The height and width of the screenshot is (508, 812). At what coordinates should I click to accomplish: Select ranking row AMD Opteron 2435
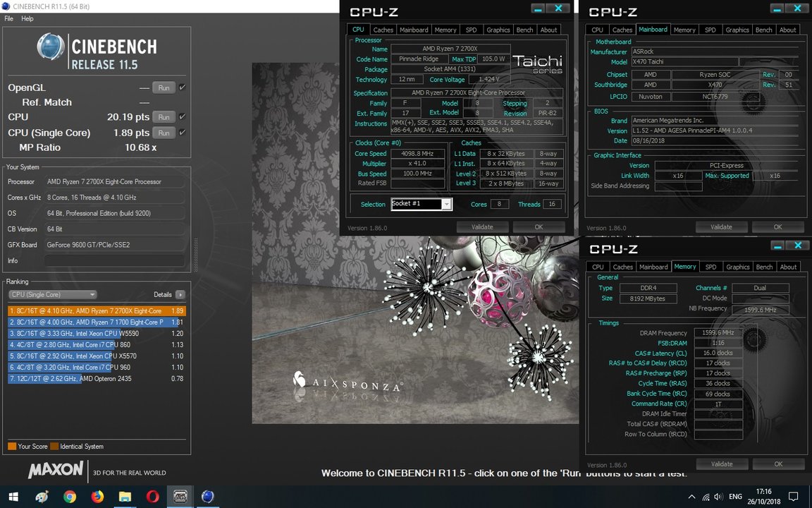(x=97, y=378)
